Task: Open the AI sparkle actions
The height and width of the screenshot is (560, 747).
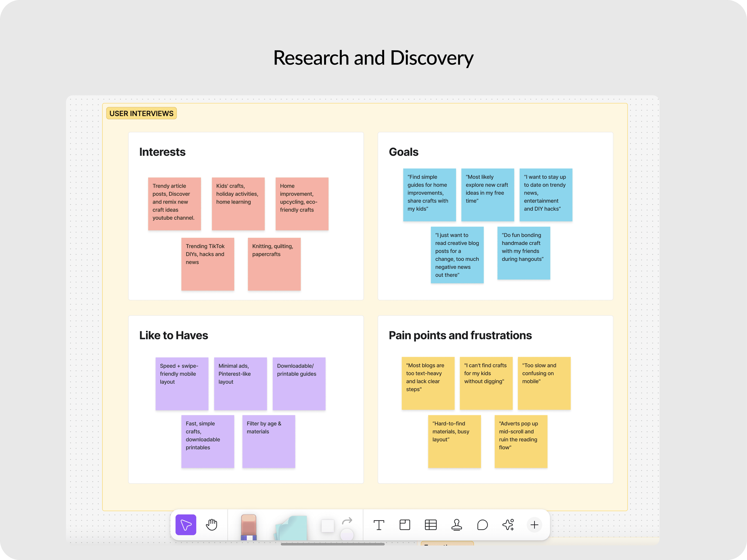Action: [x=508, y=525]
